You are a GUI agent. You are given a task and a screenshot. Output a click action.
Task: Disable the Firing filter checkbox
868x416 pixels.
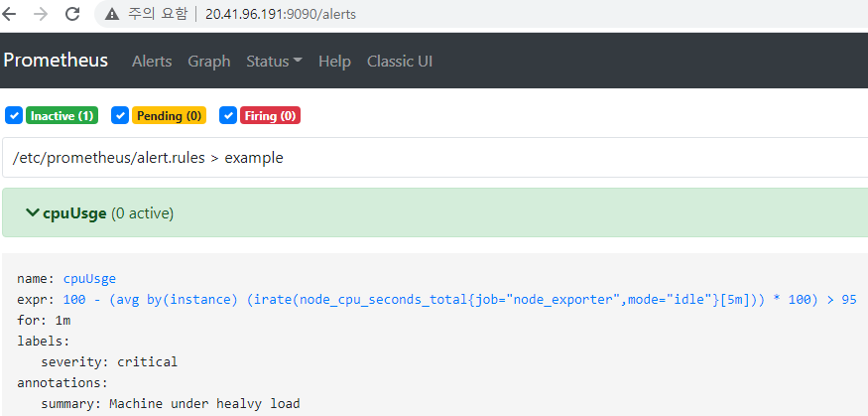click(x=227, y=116)
